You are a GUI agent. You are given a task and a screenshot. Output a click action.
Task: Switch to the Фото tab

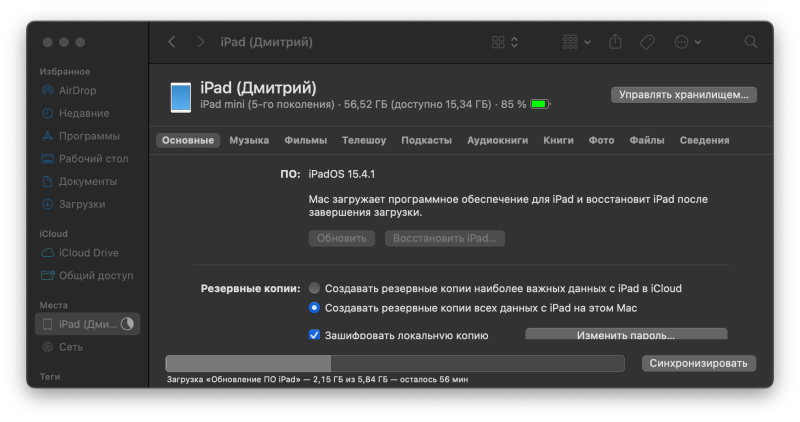[602, 140]
